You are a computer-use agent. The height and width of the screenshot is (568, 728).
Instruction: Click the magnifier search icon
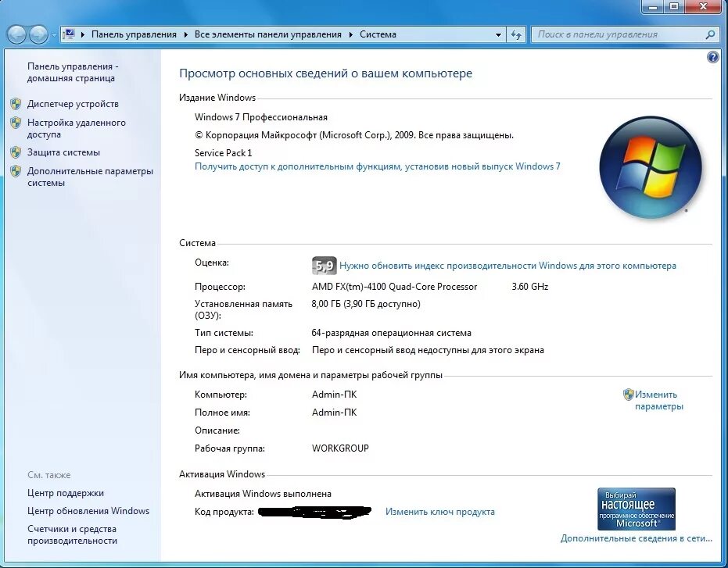(710, 34)
